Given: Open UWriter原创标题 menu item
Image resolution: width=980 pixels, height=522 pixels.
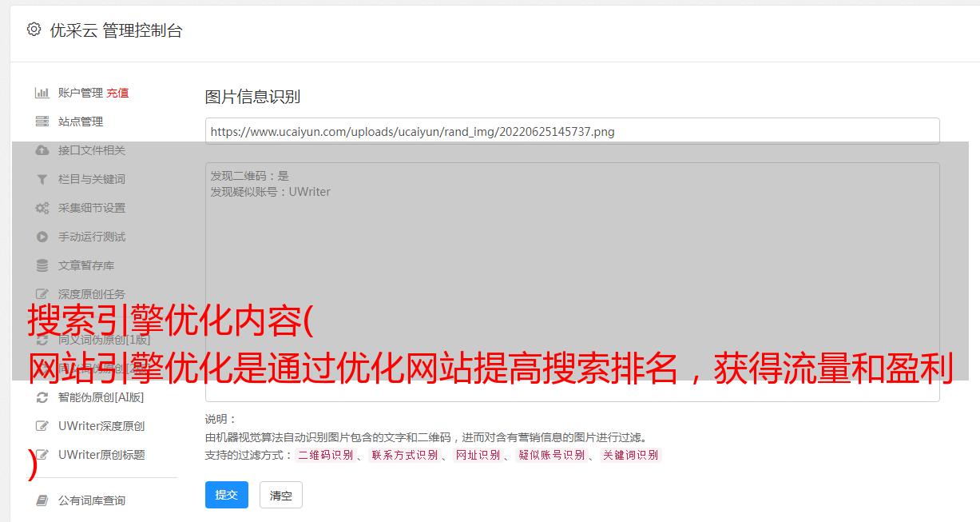Looking at the screenshot, I should 101,455.
